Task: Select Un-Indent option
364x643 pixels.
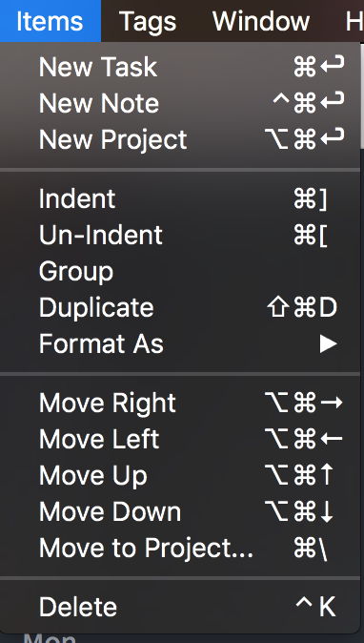Action: [180, 235]
